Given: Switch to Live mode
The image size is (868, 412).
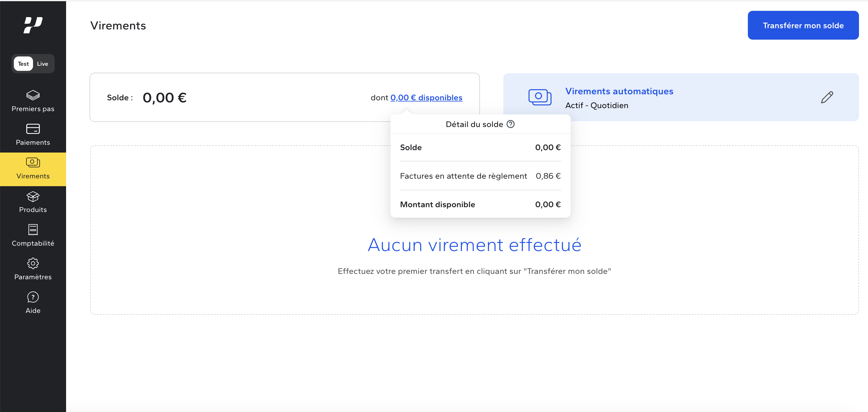Looking at the screenshot, I should click(x=42, y=64).
